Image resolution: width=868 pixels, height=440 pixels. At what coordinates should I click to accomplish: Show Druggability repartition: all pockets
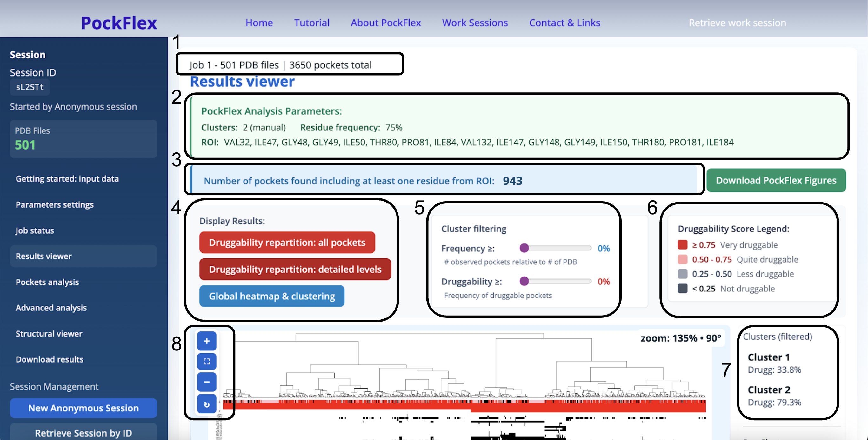pos(287,242)
